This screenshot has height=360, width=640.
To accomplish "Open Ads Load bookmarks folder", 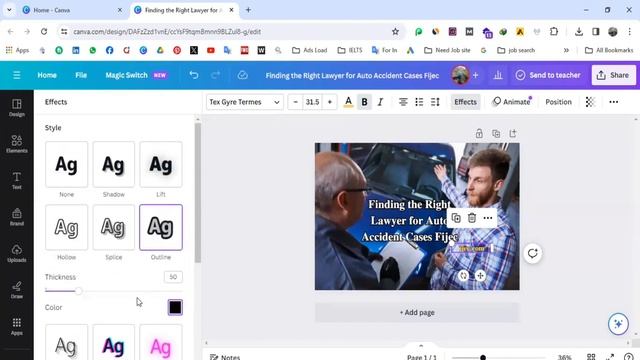I will click(310, 50).
